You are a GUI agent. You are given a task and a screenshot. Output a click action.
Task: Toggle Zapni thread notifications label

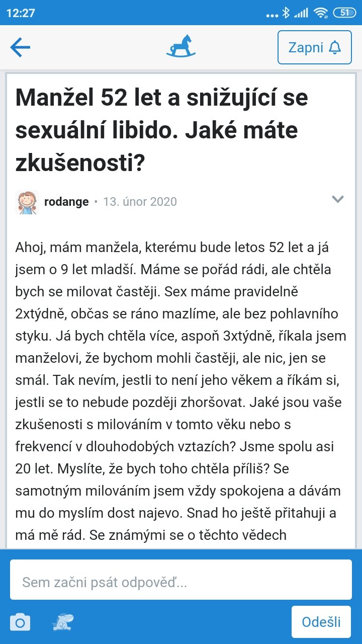(x=306, y=48)
